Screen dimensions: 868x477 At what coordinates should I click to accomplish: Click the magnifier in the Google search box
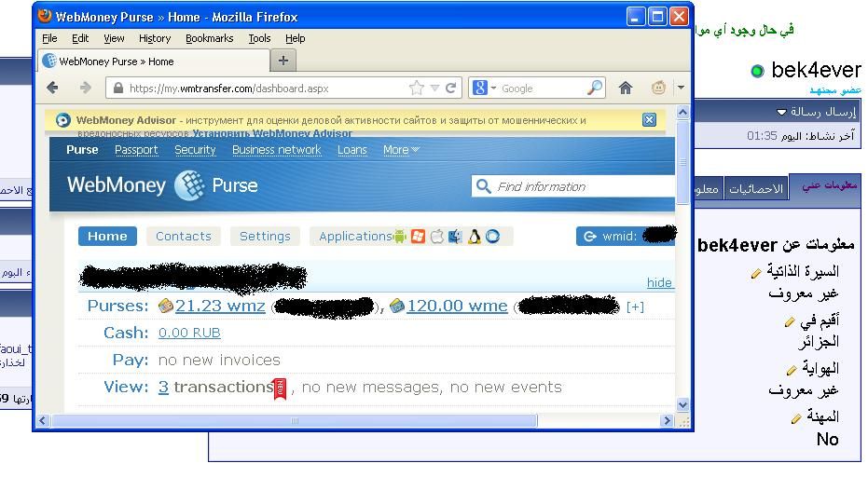coord(595,88)
